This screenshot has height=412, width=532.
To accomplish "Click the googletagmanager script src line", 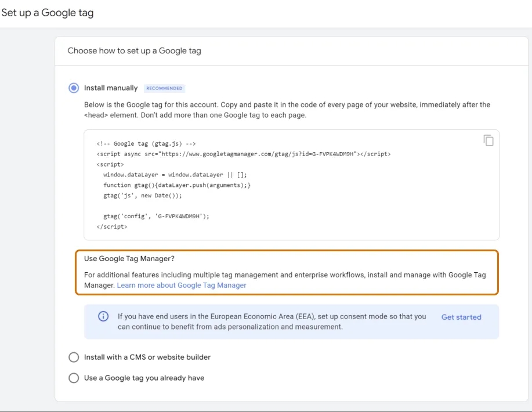I will tap(244, 154).
